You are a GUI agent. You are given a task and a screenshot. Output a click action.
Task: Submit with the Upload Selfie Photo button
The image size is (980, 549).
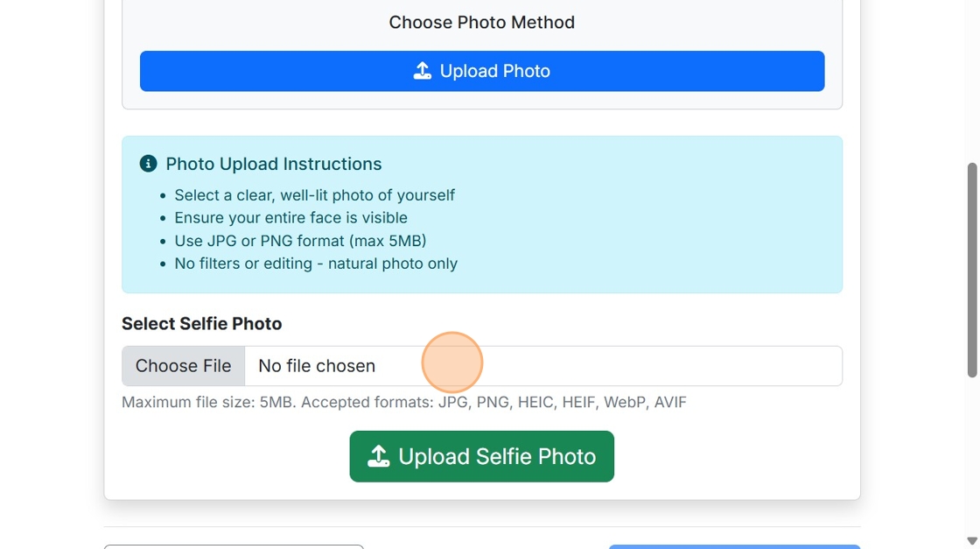click(482, 456)
